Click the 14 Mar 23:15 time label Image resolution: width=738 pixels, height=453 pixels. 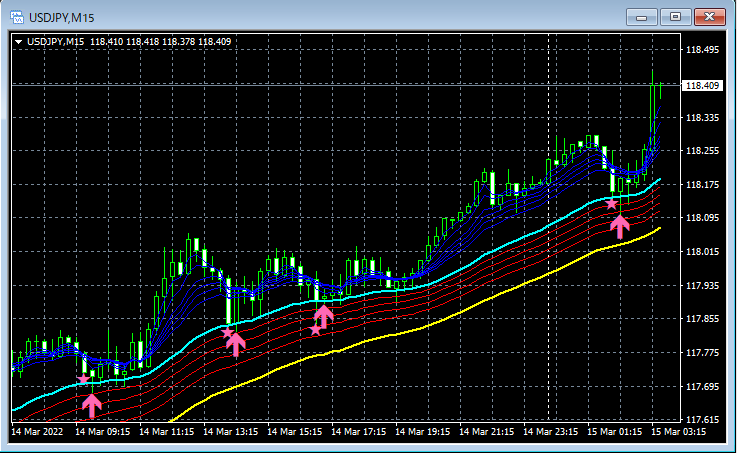(550, 432)
